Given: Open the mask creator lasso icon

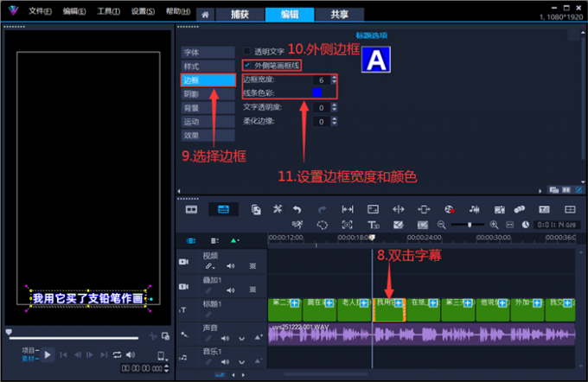Looking at the screenshot, I should (x=323, y=225).
